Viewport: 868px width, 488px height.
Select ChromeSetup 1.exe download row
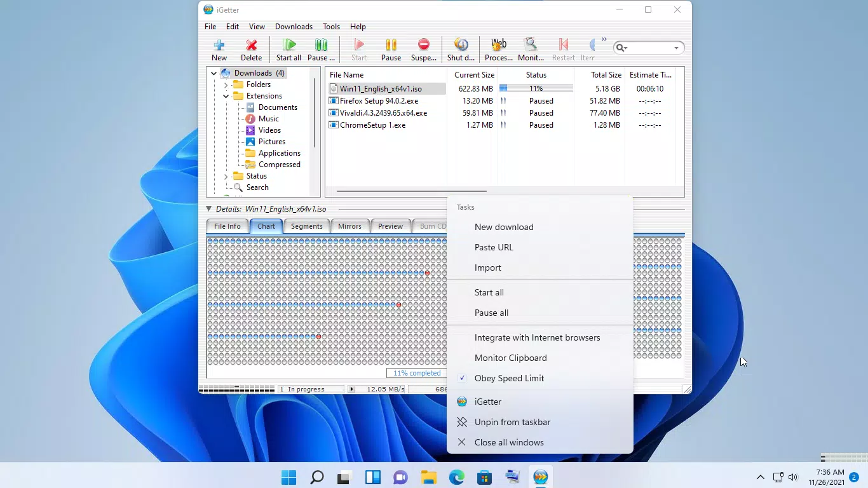click(x=501, y=125)
